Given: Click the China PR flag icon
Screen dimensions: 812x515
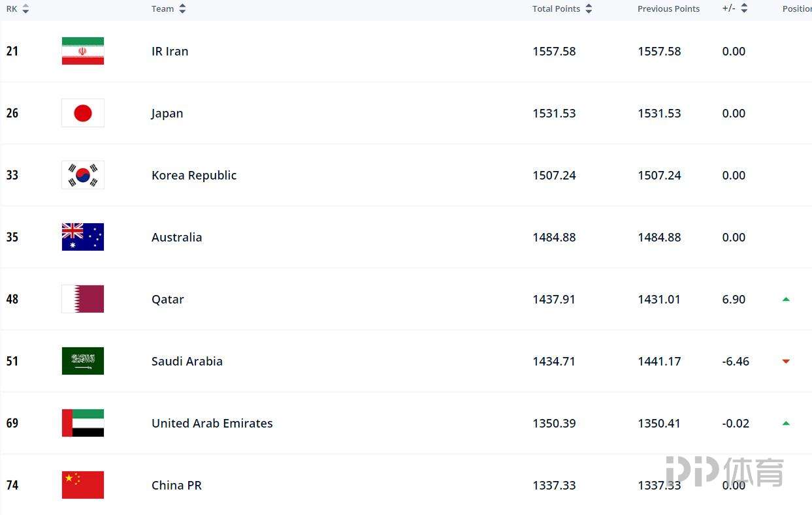Looking at the screenshot, I should pyautogui.click(x=82, y=484).
